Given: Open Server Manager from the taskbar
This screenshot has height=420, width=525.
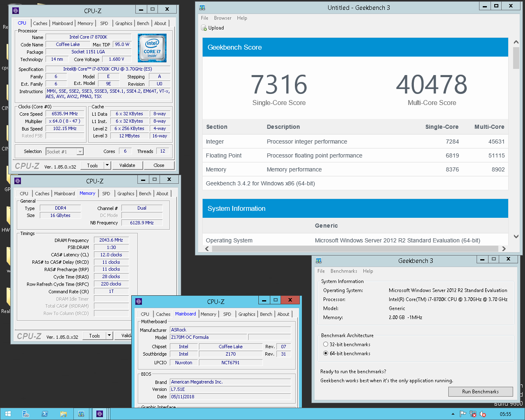Looking at the screenshot, I should pos(25,414).
